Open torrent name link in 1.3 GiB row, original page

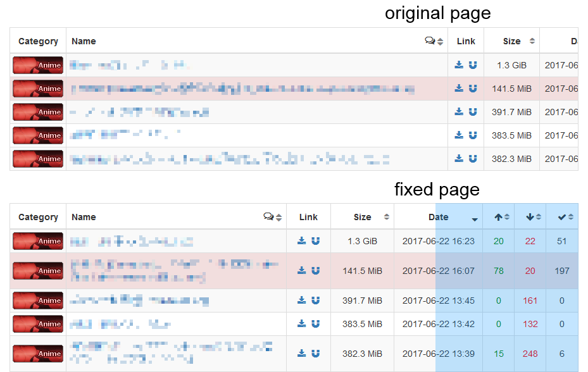(x=129, y=65)
